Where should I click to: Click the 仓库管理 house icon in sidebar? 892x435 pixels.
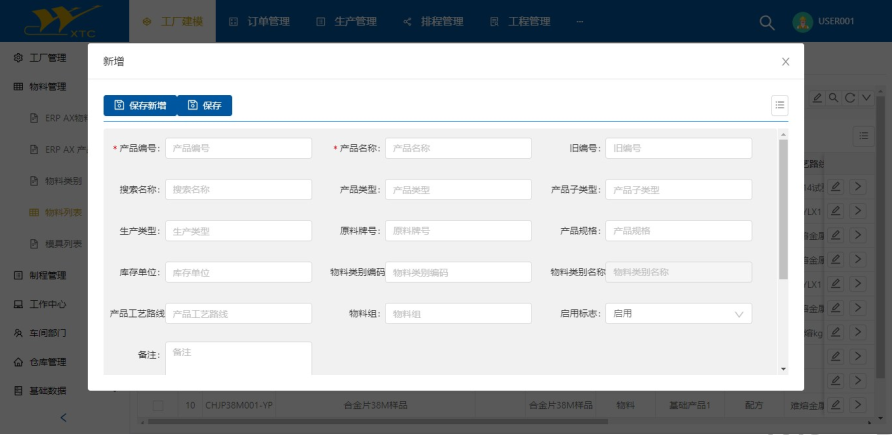pyautogui.click(x=18, y=362)
